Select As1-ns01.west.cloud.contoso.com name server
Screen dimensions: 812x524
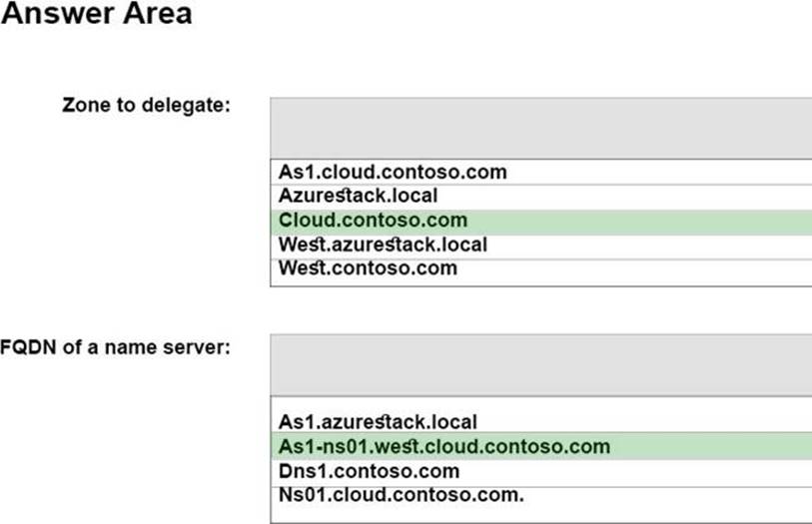(444, 446)
